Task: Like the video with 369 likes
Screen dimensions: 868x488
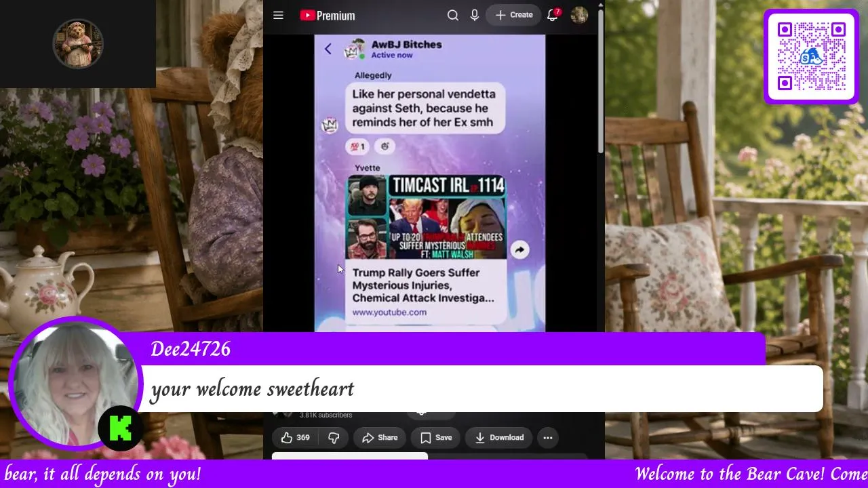Action: [x=296, y=438]
